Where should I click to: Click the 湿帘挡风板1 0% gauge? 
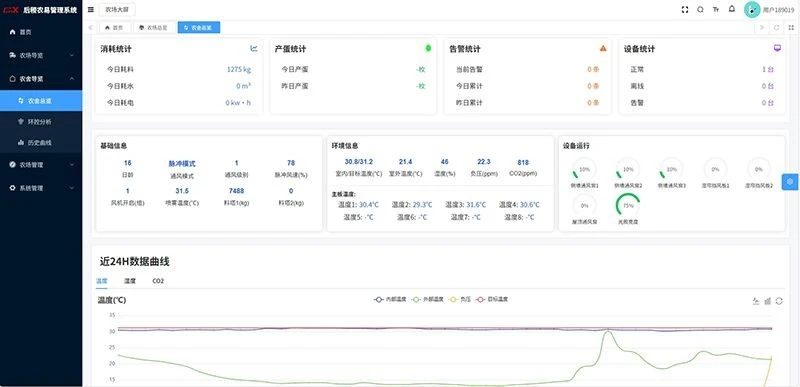click(x=715, y=169)
